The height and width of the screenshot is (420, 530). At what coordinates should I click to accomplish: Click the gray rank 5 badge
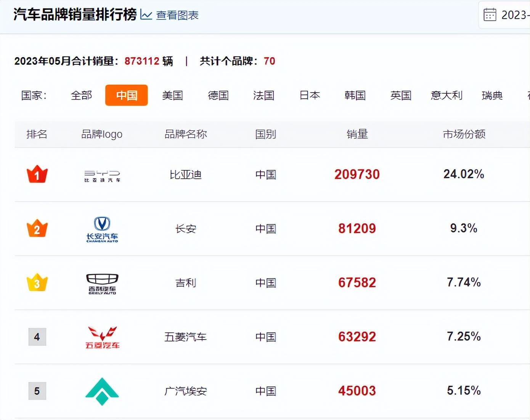click(x=37, y=391)
